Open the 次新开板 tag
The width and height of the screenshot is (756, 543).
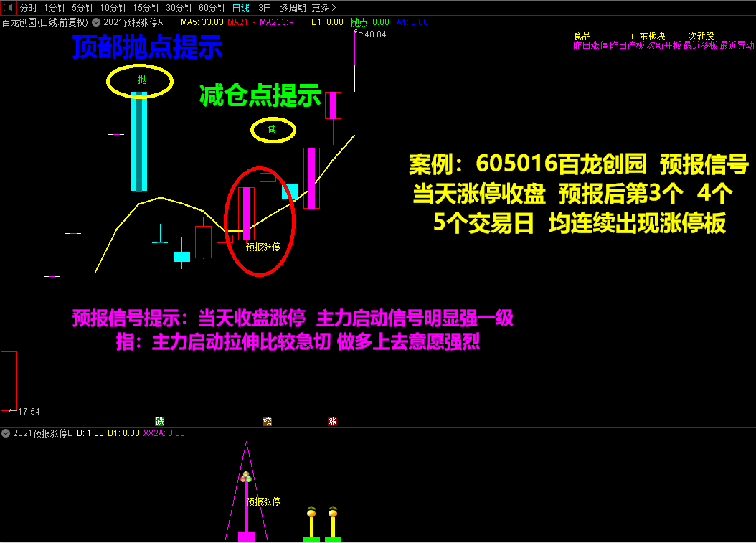(x=663, y=45)
